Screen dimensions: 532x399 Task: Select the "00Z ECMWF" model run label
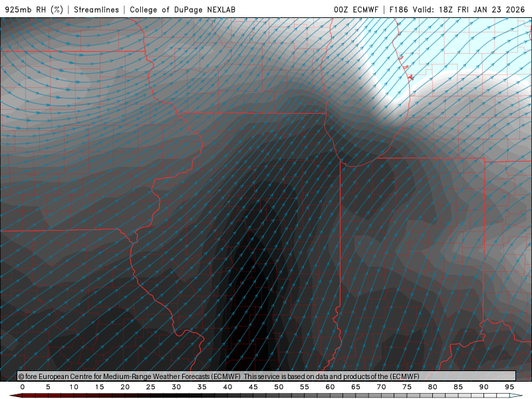click(x=356, y=9)
